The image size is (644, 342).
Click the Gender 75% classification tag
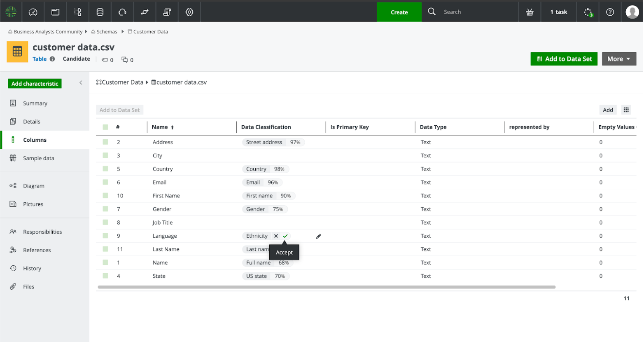coord(265,209)
